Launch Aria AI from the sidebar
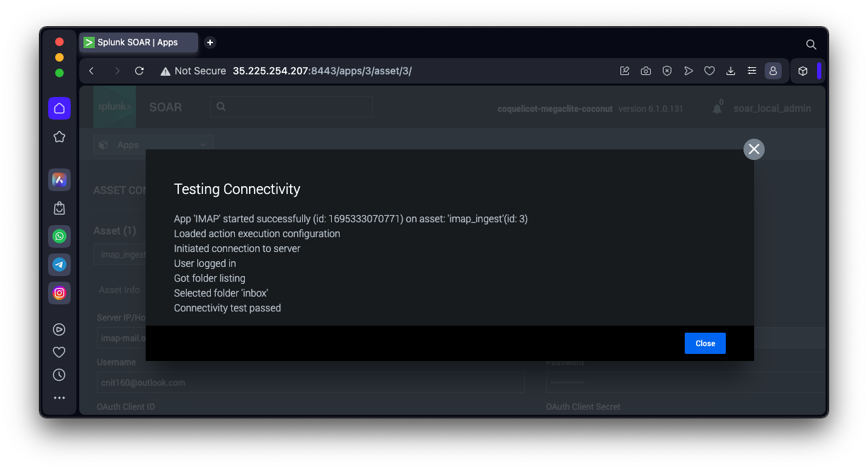Viewport: 868px width, 470px height. 59,180
